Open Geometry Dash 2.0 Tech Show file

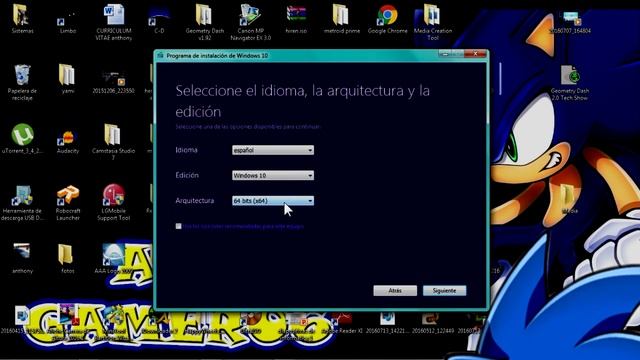click(570, 75)
